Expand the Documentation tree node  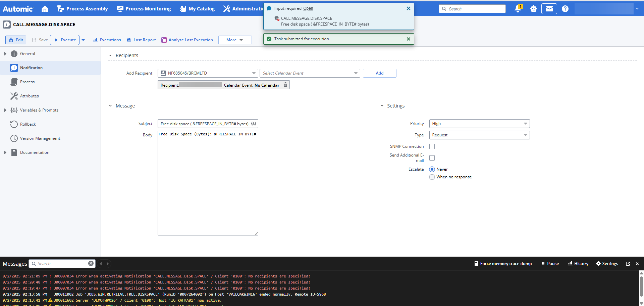pyautogui.click(x=5, y=152)
